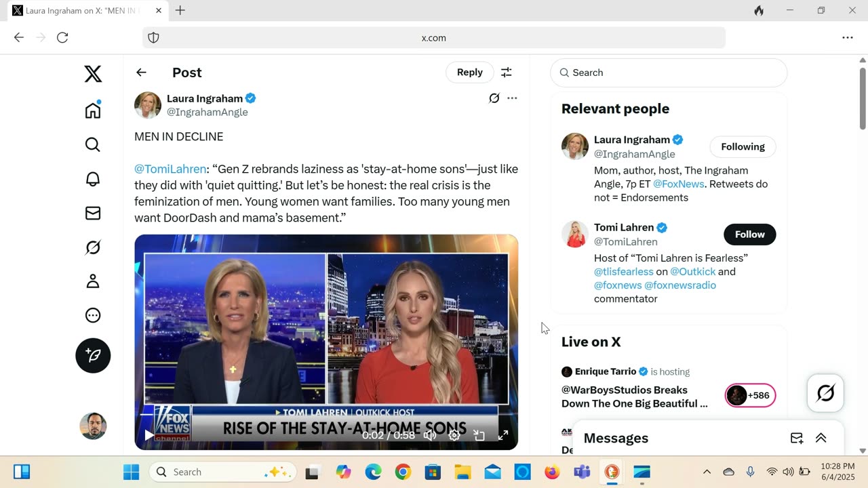Click the Reply button in post header
This screenshot has width=868, height=488.
pos(470,73)
